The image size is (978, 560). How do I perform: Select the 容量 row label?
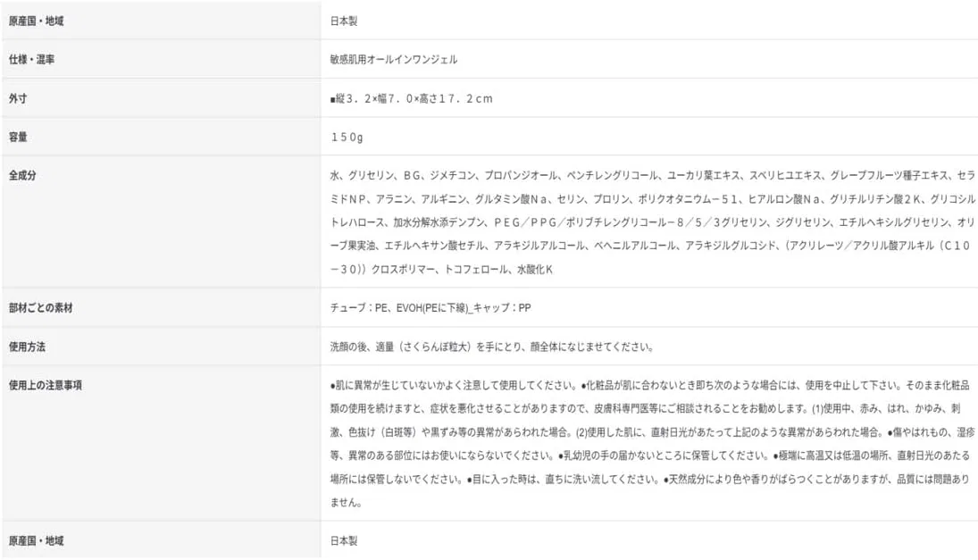click(x=18, y=138)
